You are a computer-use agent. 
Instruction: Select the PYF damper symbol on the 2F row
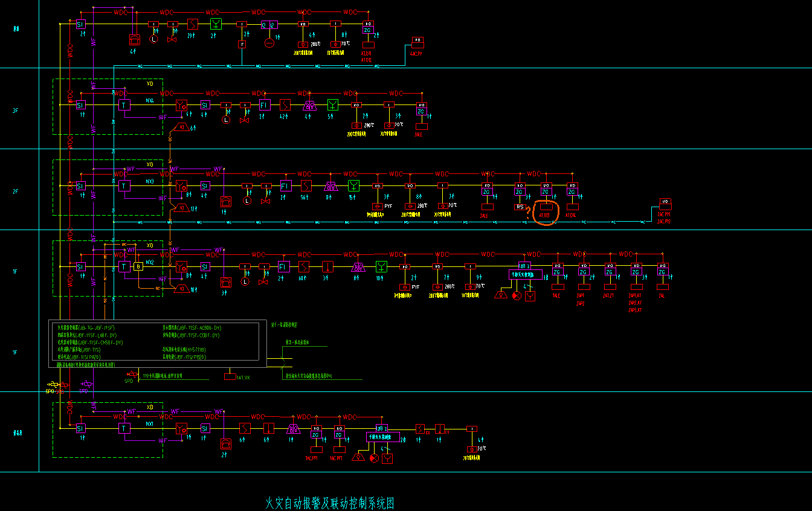(377, 206)
